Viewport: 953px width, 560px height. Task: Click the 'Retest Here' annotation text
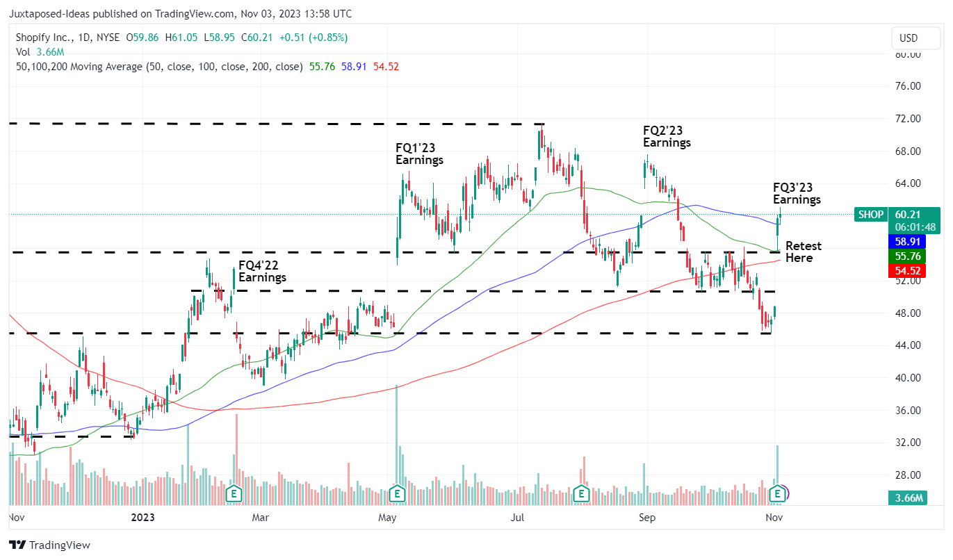(x=804, y=252)
